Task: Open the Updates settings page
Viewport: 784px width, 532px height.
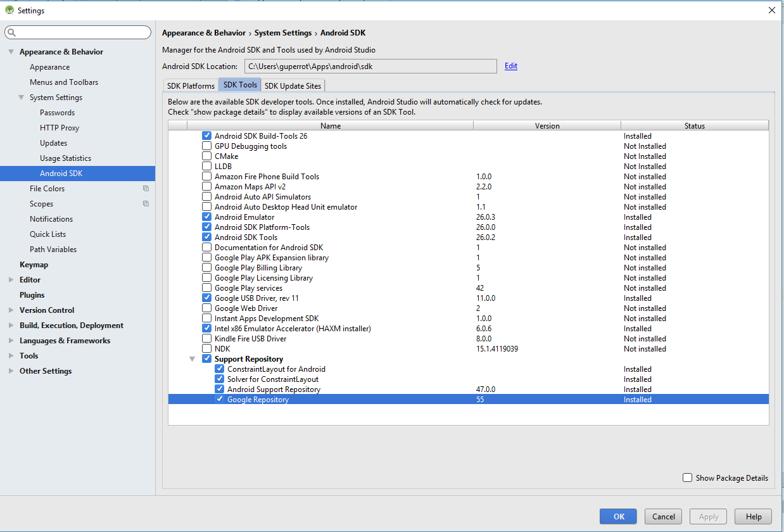Action: 53,143
